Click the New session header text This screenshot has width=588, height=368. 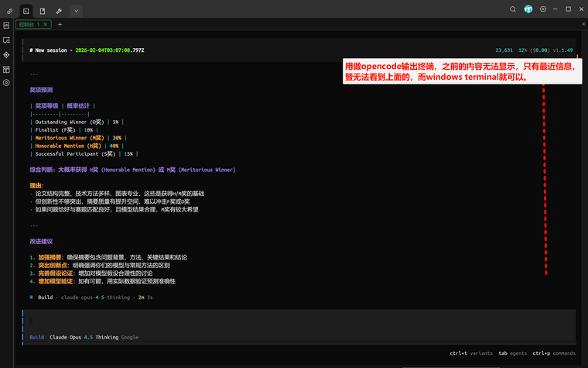coord(87,50)
